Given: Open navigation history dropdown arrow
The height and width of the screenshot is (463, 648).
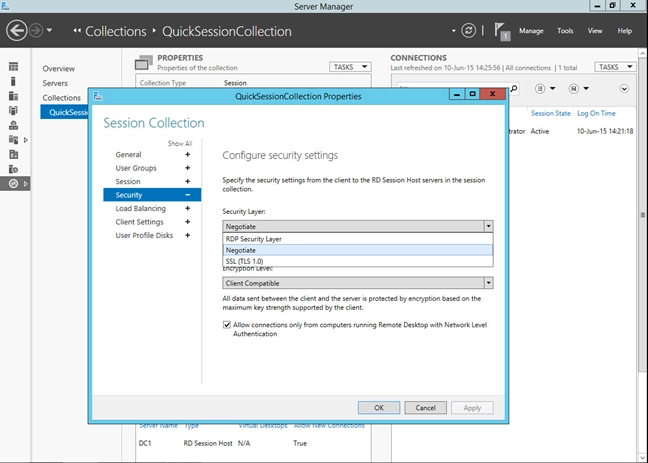Looking at the screenshot, I should point(50,30).
